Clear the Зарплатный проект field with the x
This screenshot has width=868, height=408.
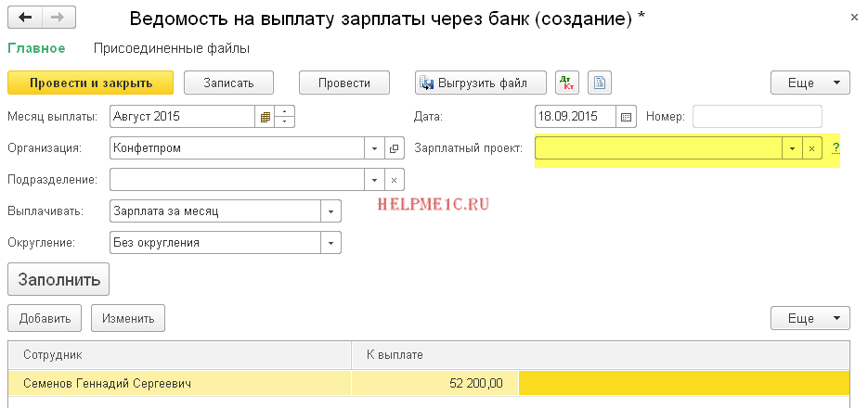[811, 148]
